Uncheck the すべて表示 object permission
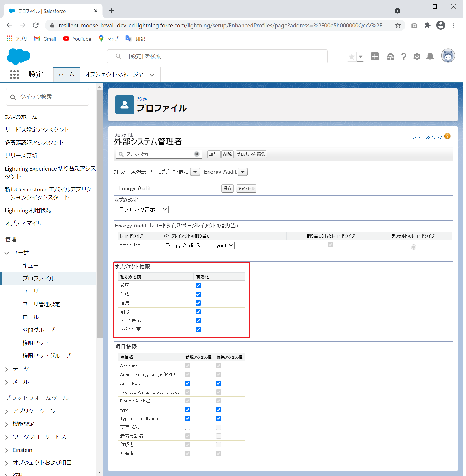The width and height of the screenshot is (466, 476). pyautogui.click(x=198, y=321)
